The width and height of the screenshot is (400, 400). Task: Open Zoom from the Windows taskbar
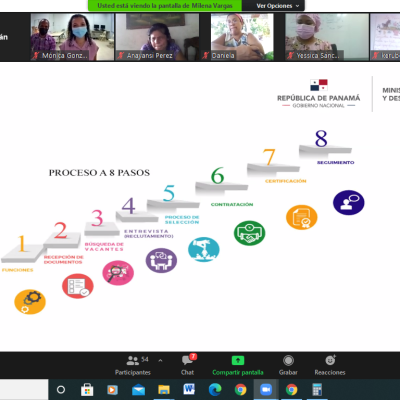(266, 389)
